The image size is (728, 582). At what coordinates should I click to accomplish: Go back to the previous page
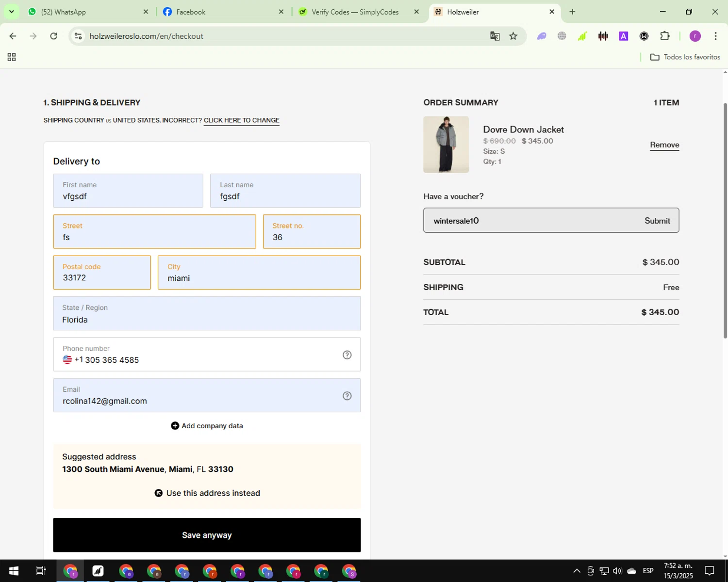[x=13, y=36]
